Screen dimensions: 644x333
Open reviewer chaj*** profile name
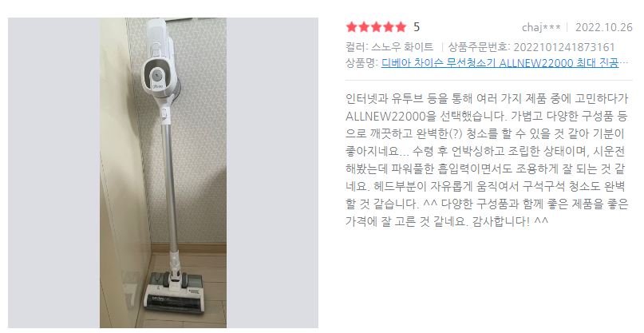coord(541,27)
